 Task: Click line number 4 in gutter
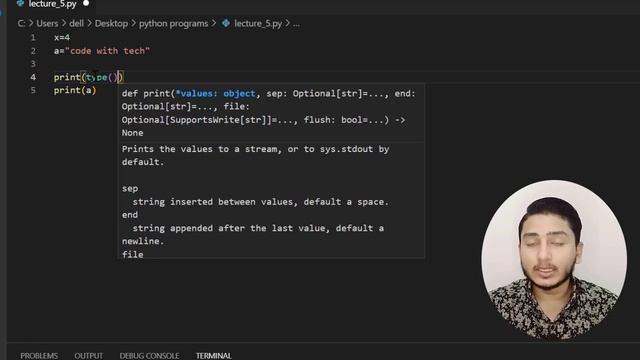(x=33, y=77)
